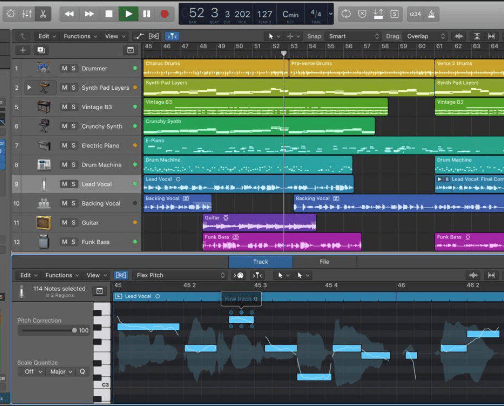Viewport: 504px width, 406px height.
Task: Pause playback with the Pause button
Action: coord(146,14)
